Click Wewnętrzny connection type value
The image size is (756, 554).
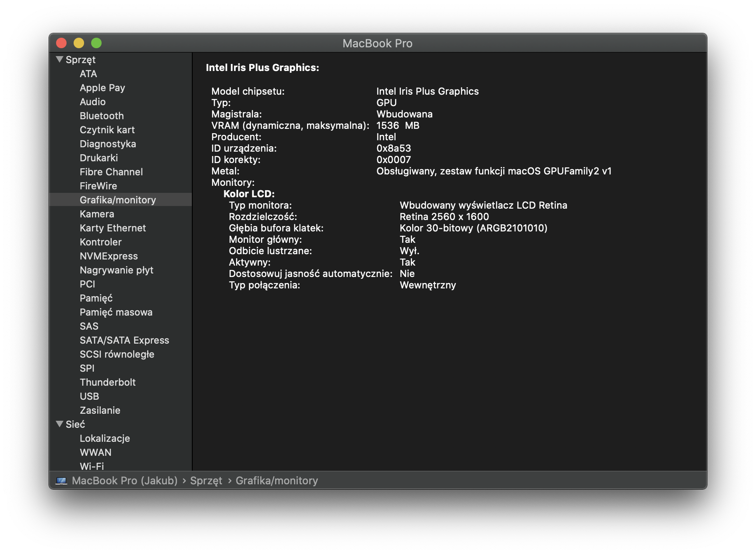[x=428, y=285]
